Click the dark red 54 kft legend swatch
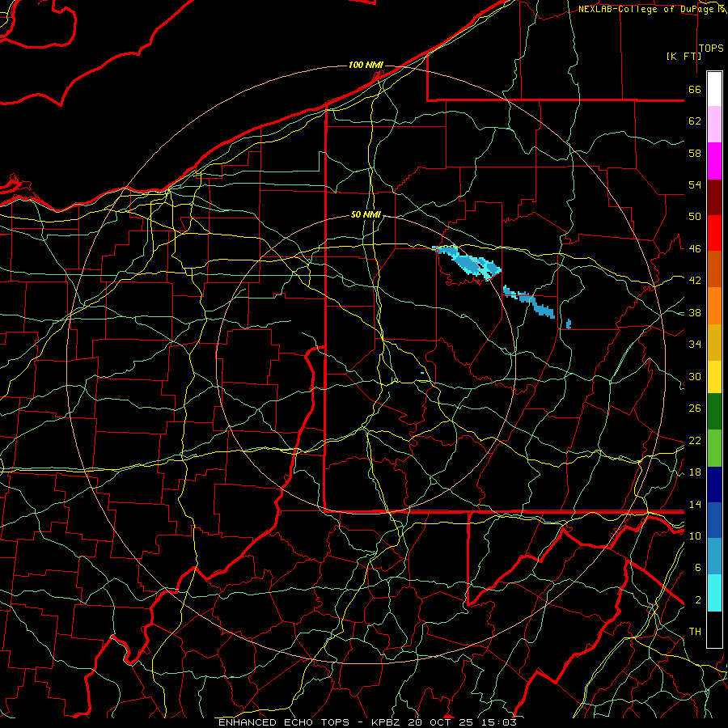Screen dimensions: 728x728 pyautogui.click(x=714, y=197)
